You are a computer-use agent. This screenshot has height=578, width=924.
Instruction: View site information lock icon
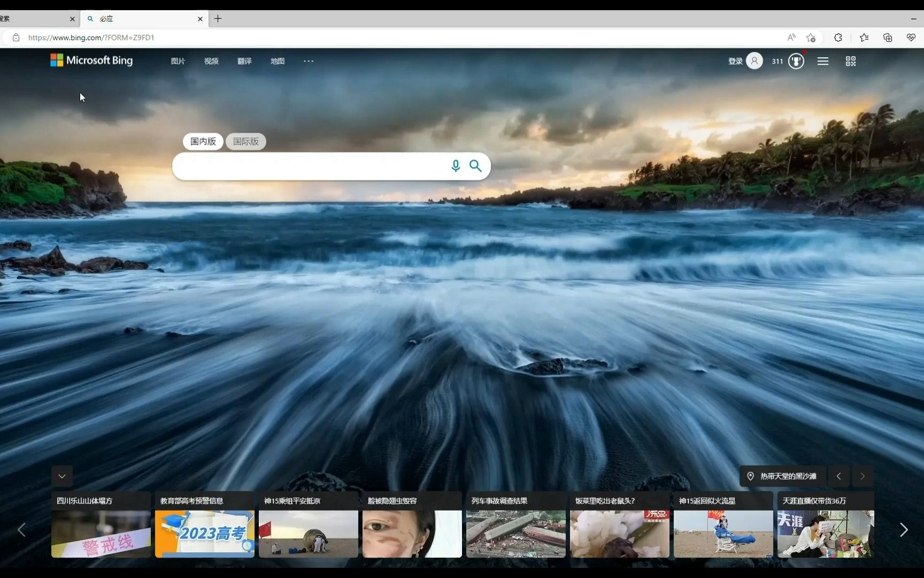[16, 37]
